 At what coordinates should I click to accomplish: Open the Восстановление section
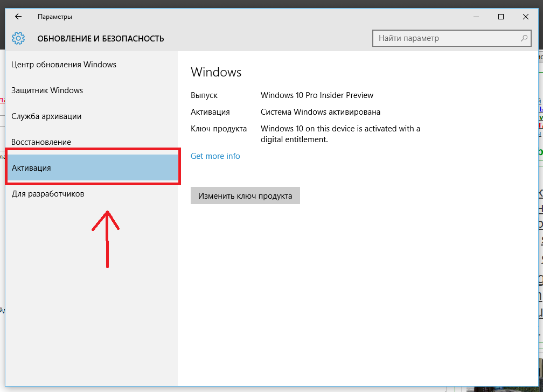tap(41, 142)
